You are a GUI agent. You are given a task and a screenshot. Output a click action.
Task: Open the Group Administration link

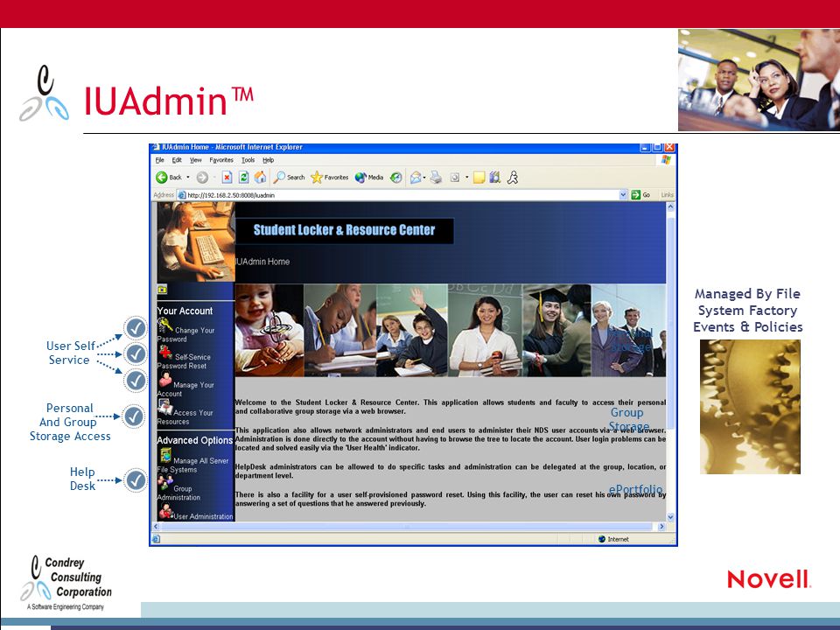point(178,493)
